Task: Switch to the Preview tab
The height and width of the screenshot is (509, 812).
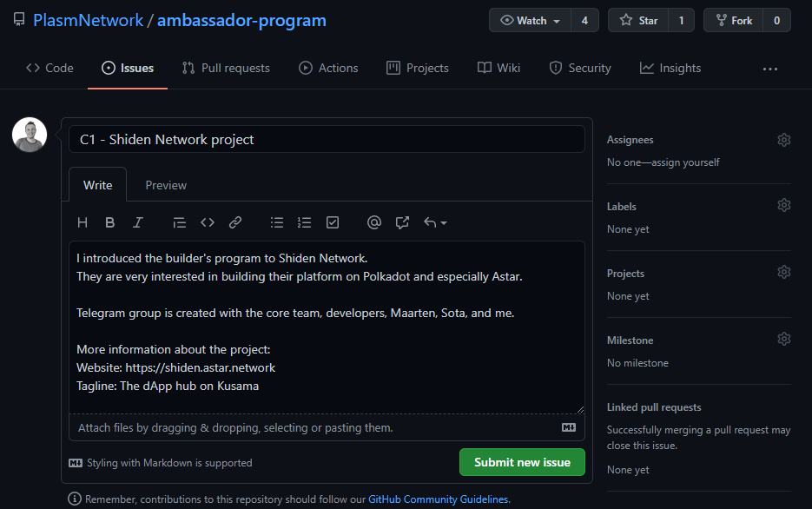Action: click(x=166, y=185)
